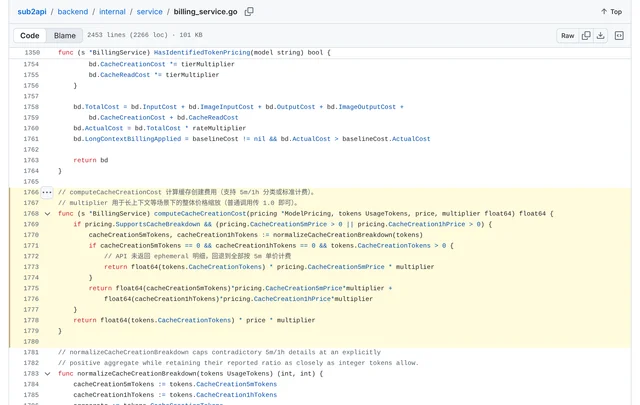Open symbols panel icon
Image resolution: width=640 pixels, height=405 pixels.
619,36
